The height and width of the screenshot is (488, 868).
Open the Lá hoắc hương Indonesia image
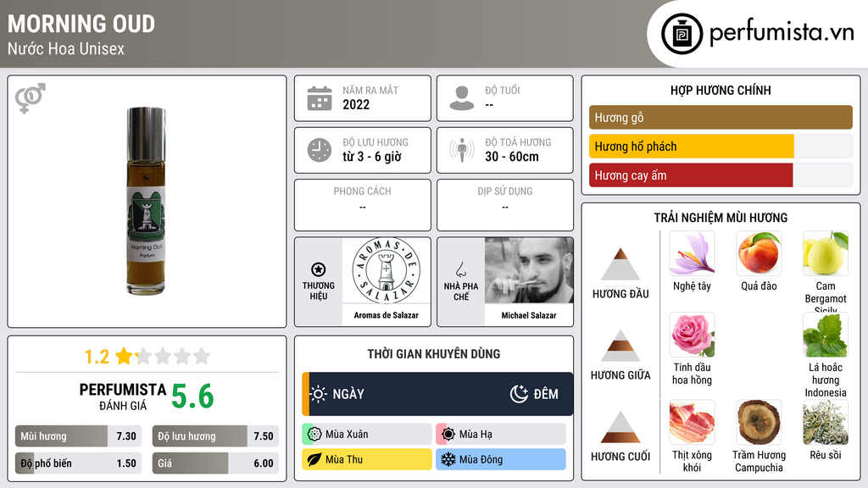pos(826,335)
